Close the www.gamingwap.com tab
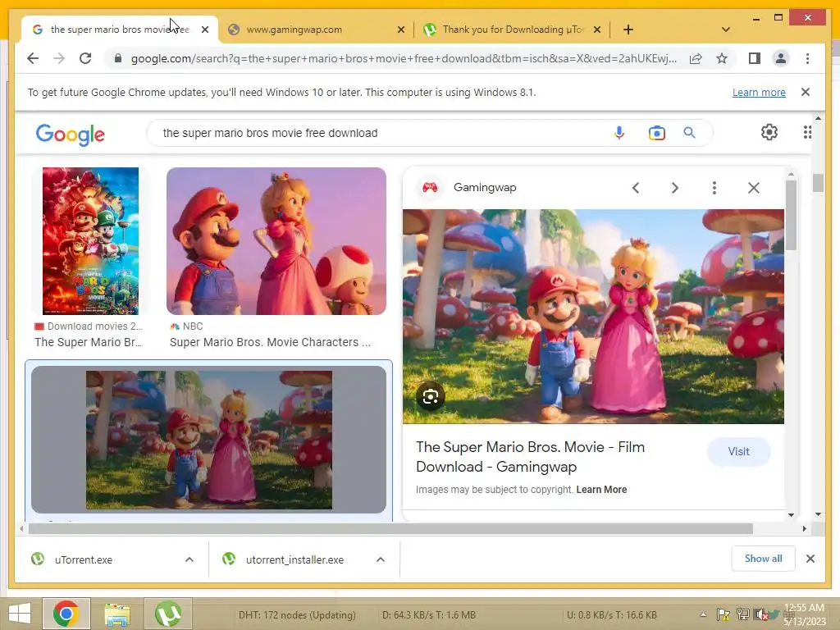This screenshot has height=630, width=840. click(x=400, y=30)
